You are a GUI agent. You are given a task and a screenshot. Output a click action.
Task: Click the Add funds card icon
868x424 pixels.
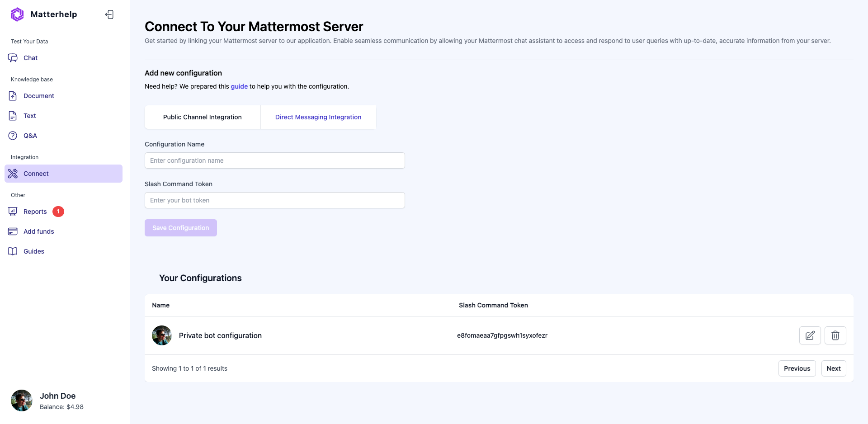pos(13,231)
